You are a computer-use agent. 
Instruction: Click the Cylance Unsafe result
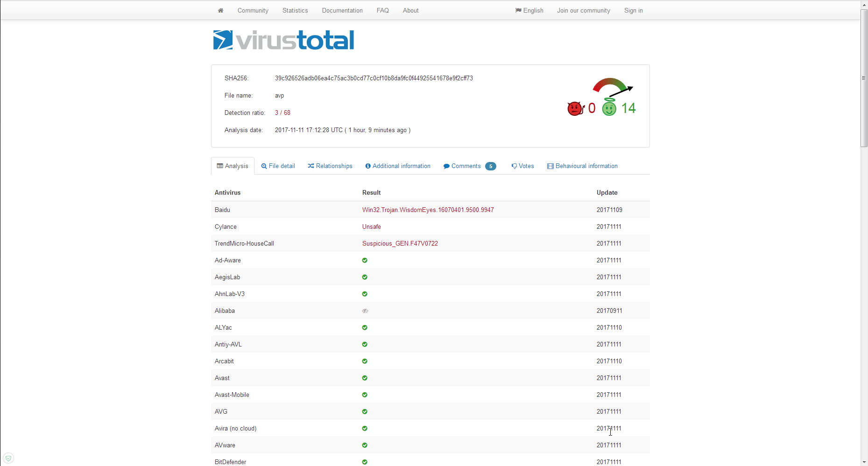[x=372, y=227]
